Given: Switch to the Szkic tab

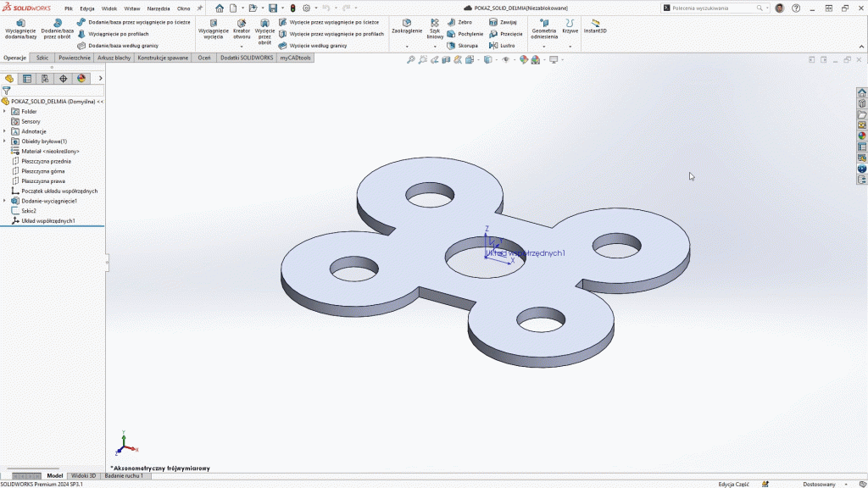Looking at the screenshot, I should 42,58.
